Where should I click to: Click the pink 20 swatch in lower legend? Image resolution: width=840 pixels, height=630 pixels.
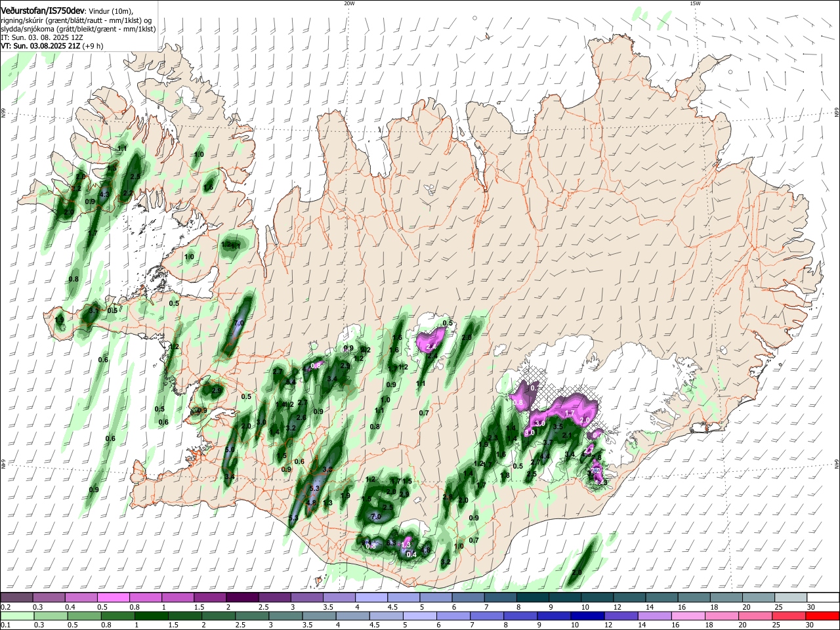point(754,616)
